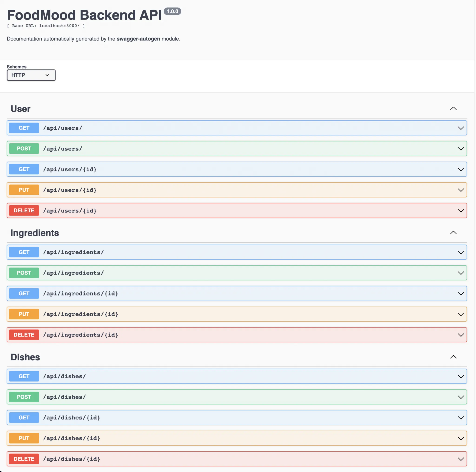Select the Dishes section heading
The height and width of the screenshot is (472, 476).
point(25,357)
